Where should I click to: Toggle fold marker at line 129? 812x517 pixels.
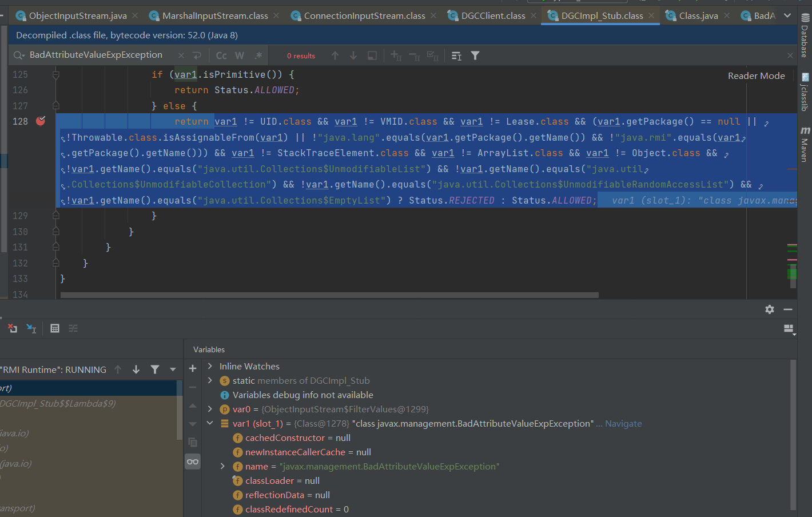pyautogui.click(x=55, y=215)
